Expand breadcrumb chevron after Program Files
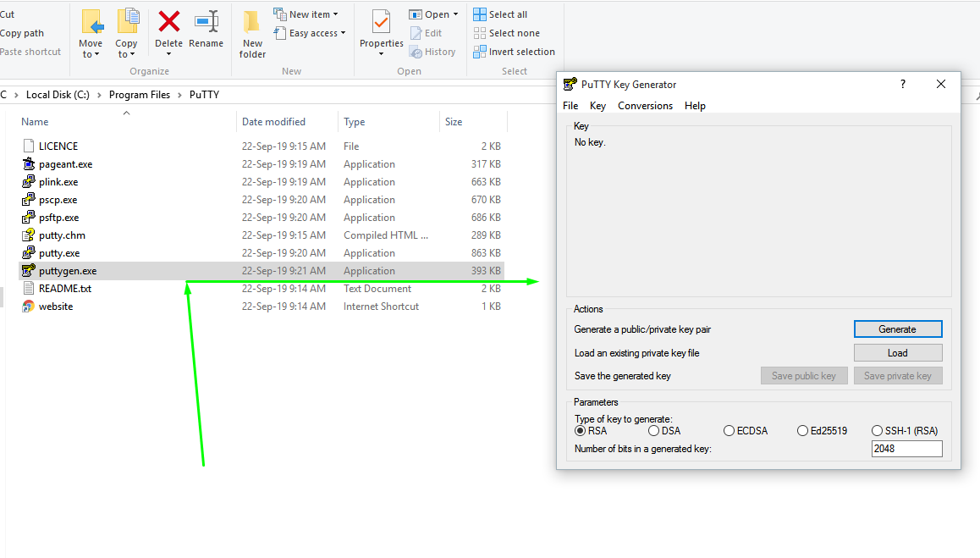 pyautogui.click(x=179, y=95)
